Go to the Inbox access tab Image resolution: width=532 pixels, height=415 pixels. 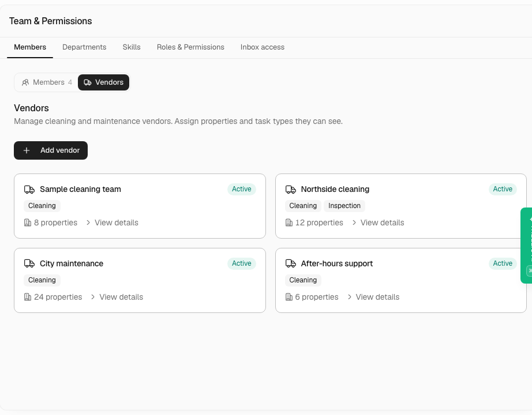[263, 47]
